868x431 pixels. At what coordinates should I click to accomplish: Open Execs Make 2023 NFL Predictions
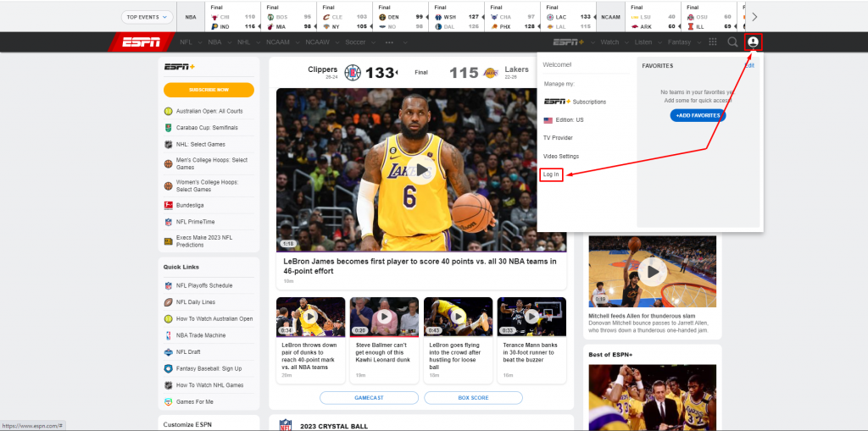click(204, 241)
